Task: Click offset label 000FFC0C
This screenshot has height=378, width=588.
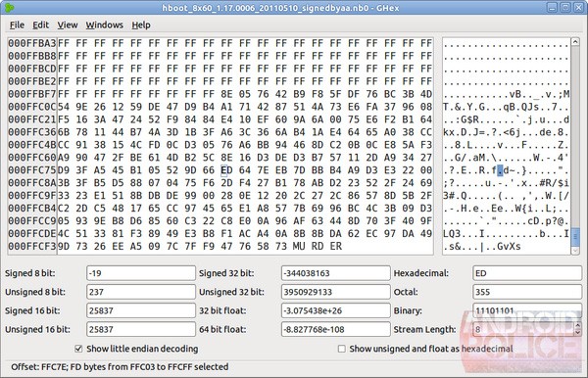Action: click(32, 107)
